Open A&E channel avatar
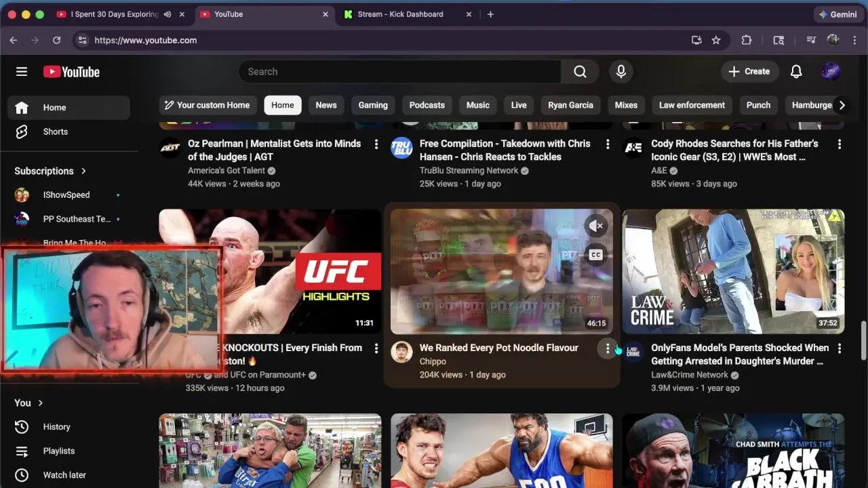868x488 pixels. (633, 148)
